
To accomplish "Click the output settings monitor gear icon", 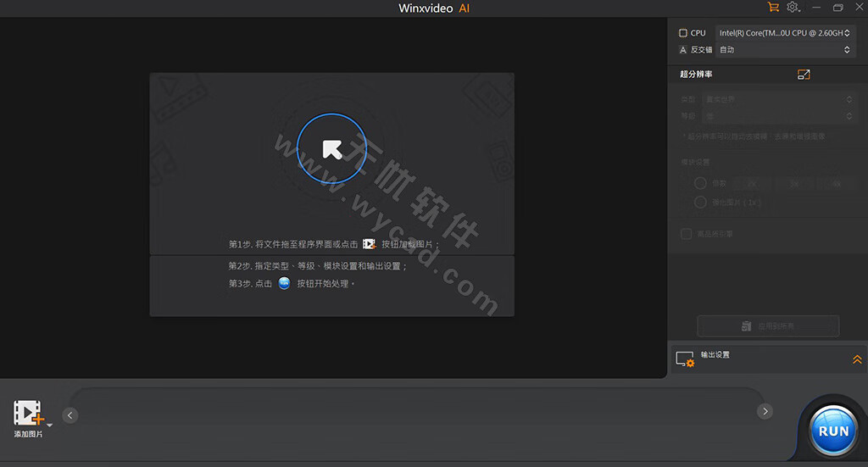I will tap(685, 359).
